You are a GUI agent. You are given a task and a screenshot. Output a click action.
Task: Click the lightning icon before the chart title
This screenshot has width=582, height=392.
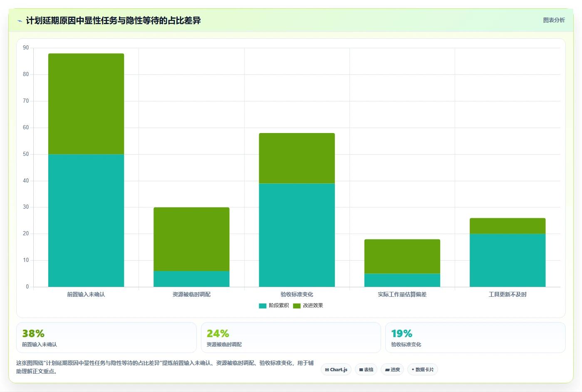pyautogui.click(x=20, y=21)
